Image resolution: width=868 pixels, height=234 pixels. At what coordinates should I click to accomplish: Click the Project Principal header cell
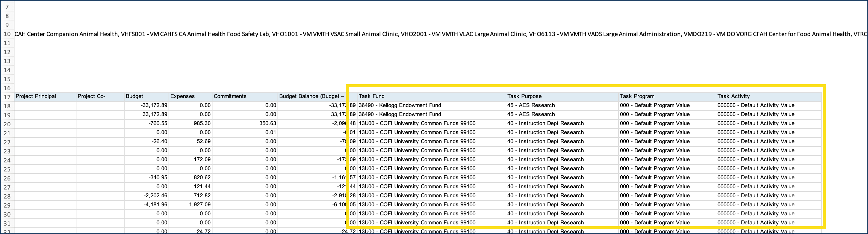pyautogui.click(x=45, y=96)
